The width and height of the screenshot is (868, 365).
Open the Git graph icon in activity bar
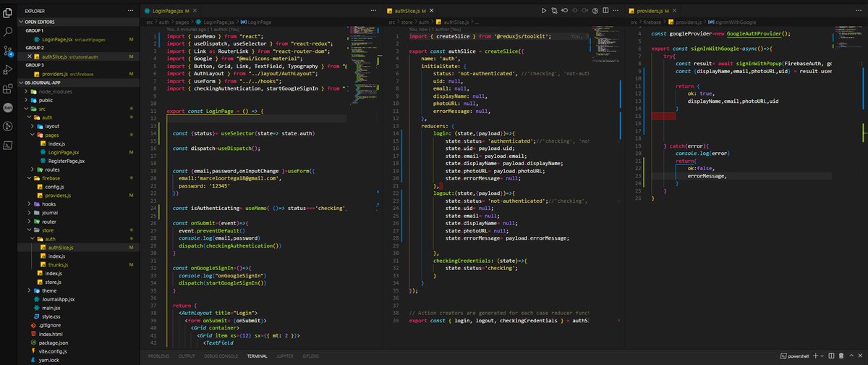pos(8,126)
